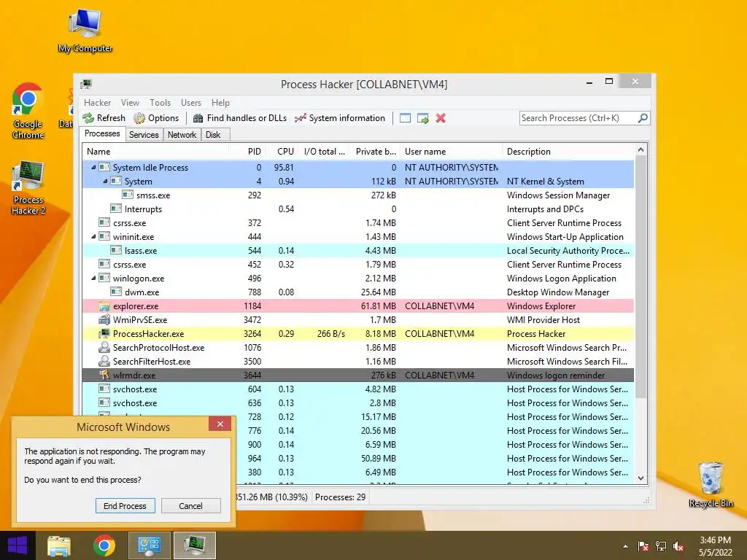Select ProcessHacker.exe process icon
This screenshot has height=560, width=747.
click(104, 334)
